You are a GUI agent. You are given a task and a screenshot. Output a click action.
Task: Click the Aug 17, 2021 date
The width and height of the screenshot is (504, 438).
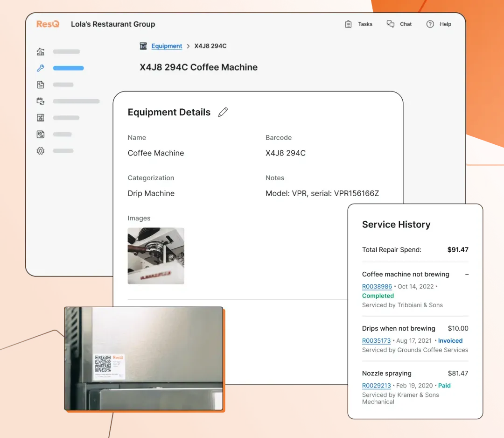tap(414, 340)
